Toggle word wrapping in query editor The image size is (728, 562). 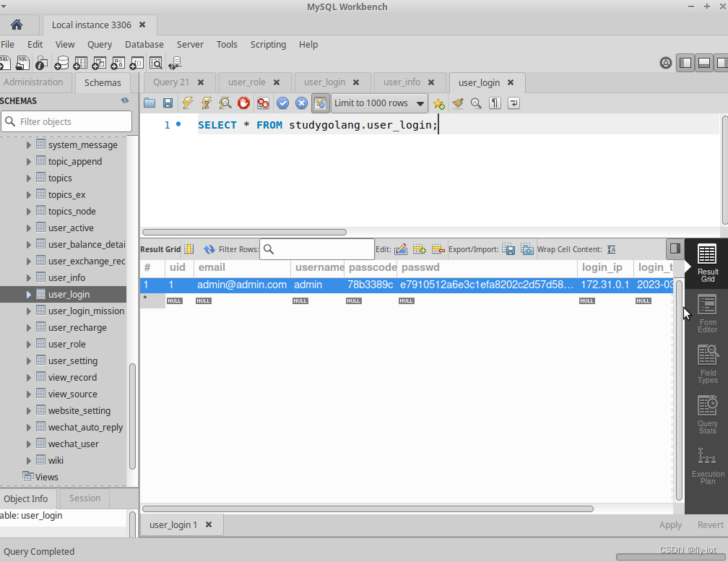(x=513, y=103)
